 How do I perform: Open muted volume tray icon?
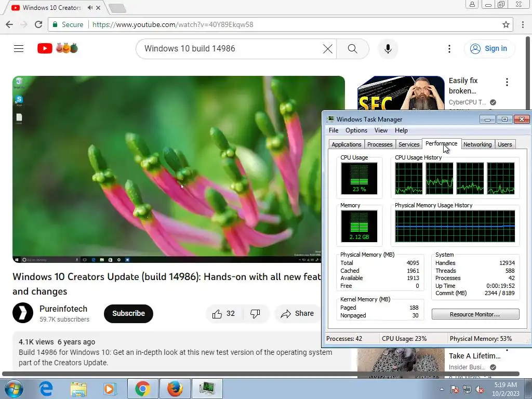tap(480, 389)
